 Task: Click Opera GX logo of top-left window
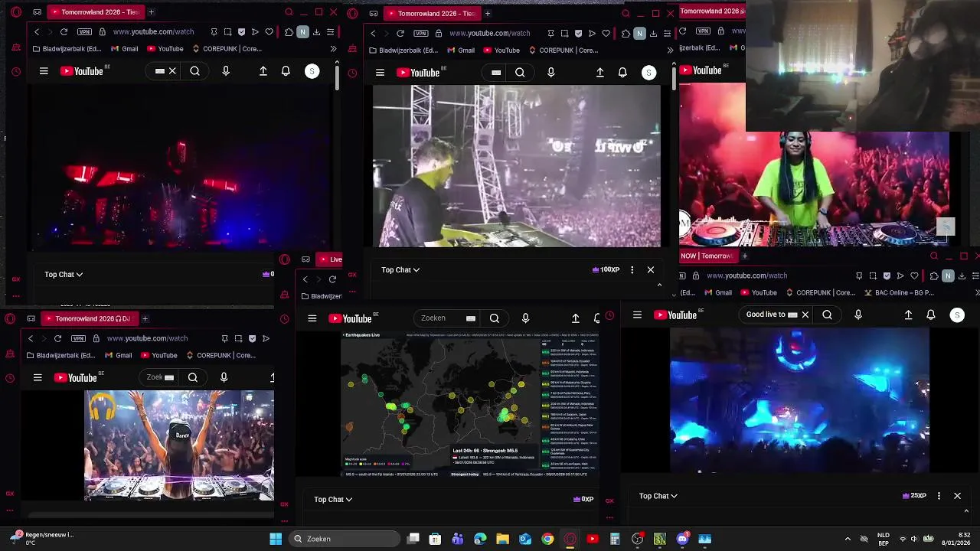[16, 12]
